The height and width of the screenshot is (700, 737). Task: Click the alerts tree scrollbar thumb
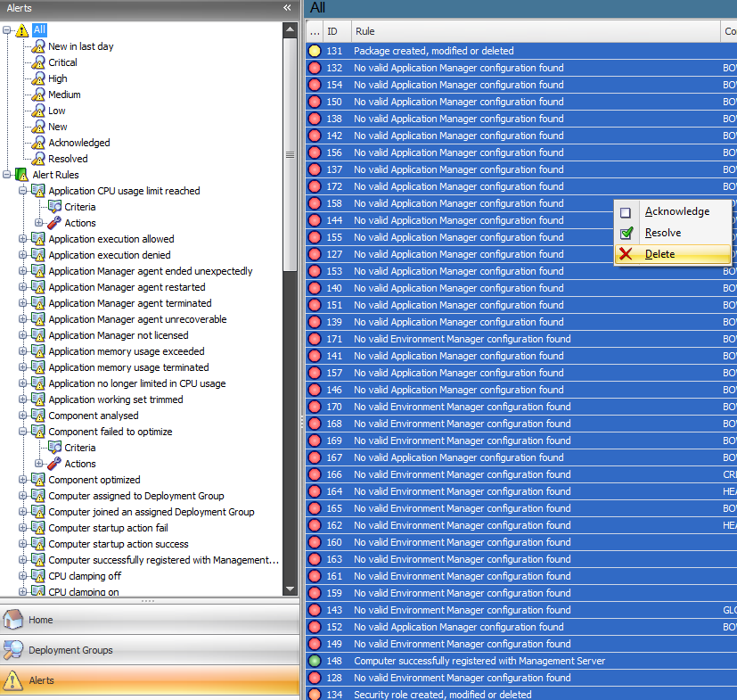point(290,154)
